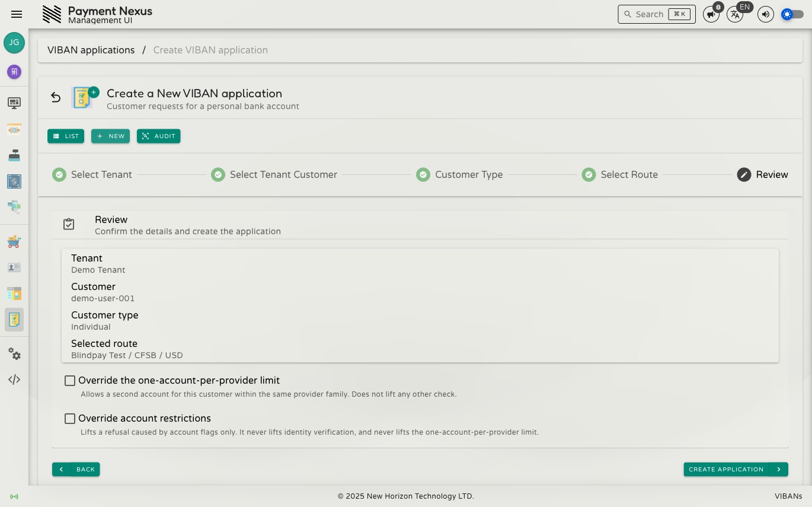Click the demo-user-001 customer value

[x=103, y=298]
